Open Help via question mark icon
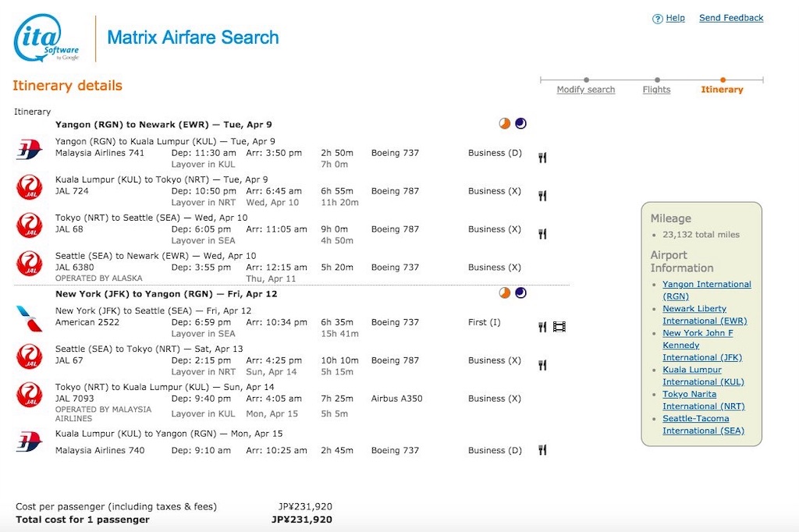 point(657,19)
